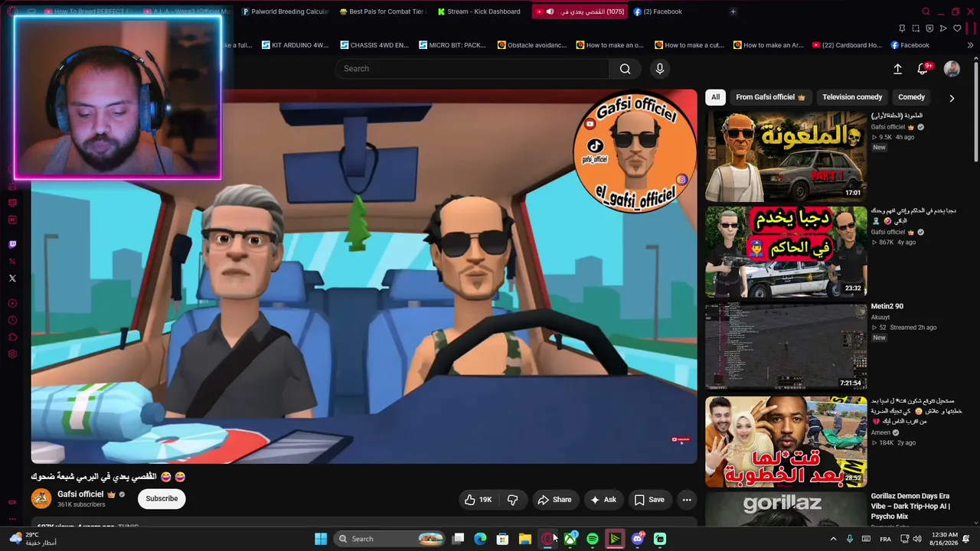This screenshot has height=551, width=980.
Task: Open the browser tab search icon
Action: [926, 11]
